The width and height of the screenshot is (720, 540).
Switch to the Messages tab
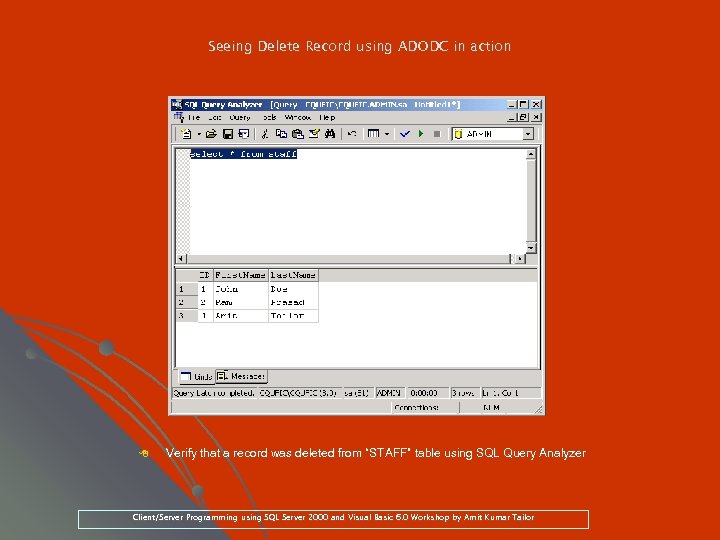[x=242, y=377]
